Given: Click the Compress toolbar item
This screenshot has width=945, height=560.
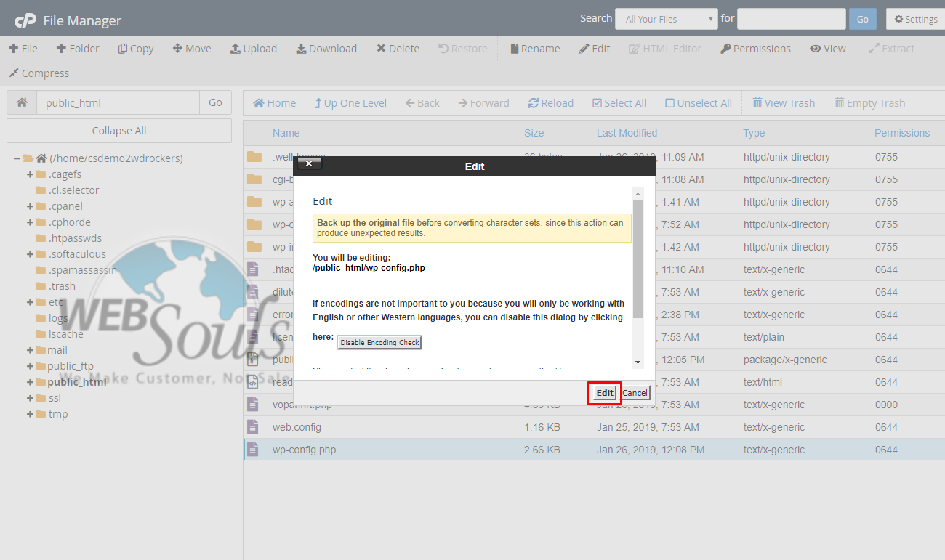Looking at the screenshot, I should [x=39, y=73].
